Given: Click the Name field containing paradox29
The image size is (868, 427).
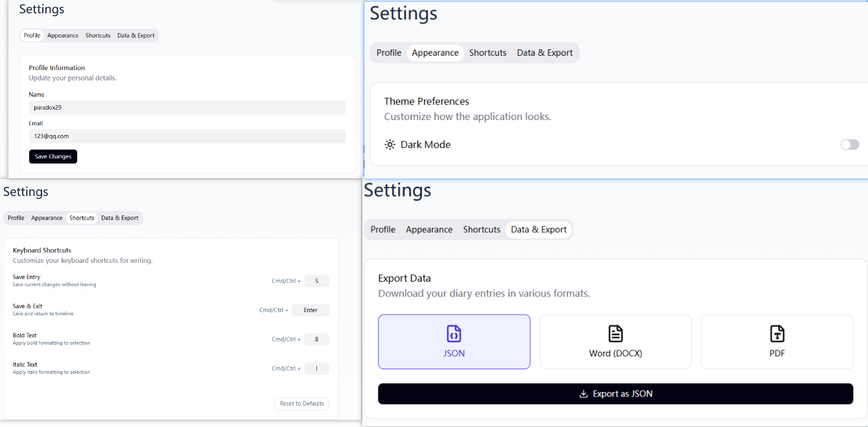Looking at the screenshot, I should (x=187, y=108).
